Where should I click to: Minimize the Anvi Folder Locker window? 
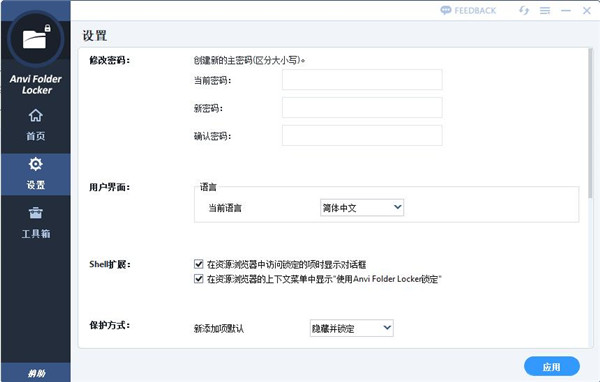point(566,11)
